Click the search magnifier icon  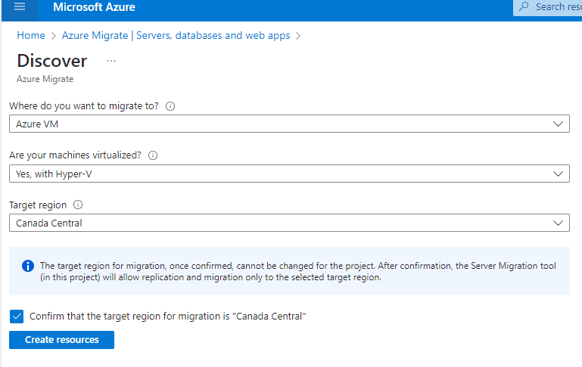click(x=524, y=7)
